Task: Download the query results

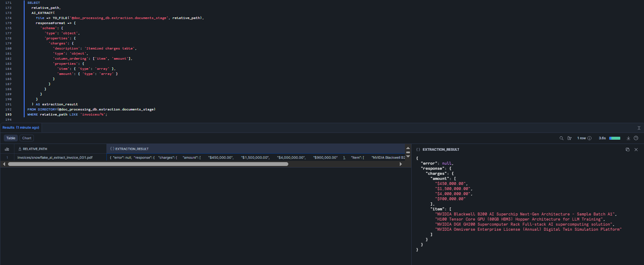Action: (628, 138)
